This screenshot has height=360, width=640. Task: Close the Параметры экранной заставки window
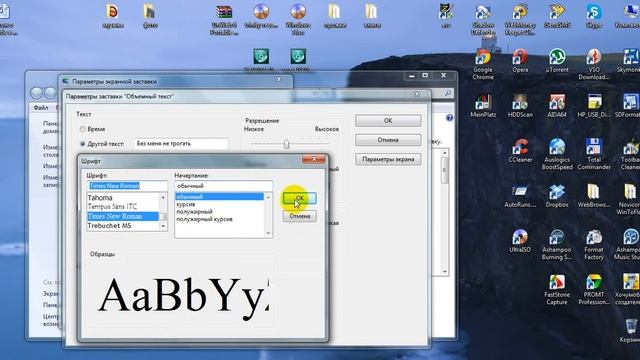[x=279, y=80]
